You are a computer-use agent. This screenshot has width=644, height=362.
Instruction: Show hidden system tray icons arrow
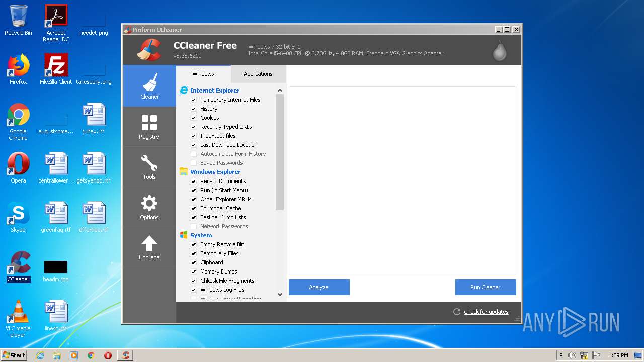coord(561,355)
